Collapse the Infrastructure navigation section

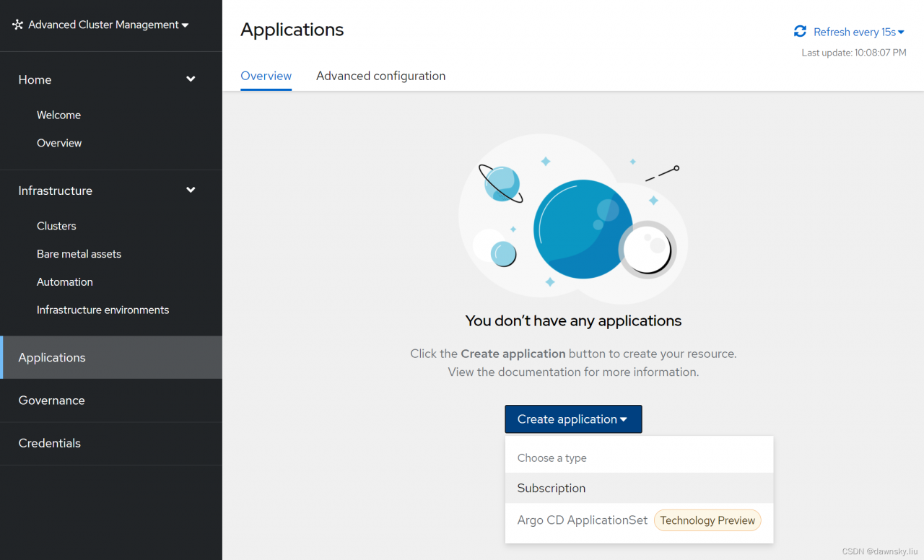[x=191, y=191]
